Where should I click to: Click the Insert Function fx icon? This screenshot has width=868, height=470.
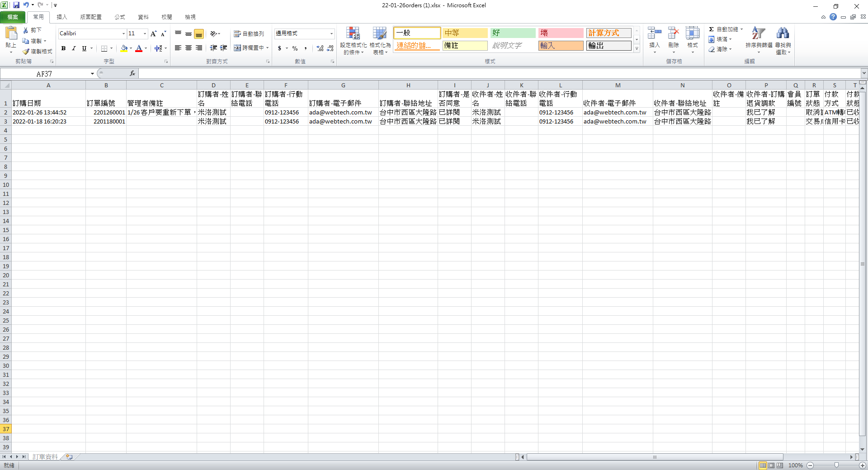(132, 73)
